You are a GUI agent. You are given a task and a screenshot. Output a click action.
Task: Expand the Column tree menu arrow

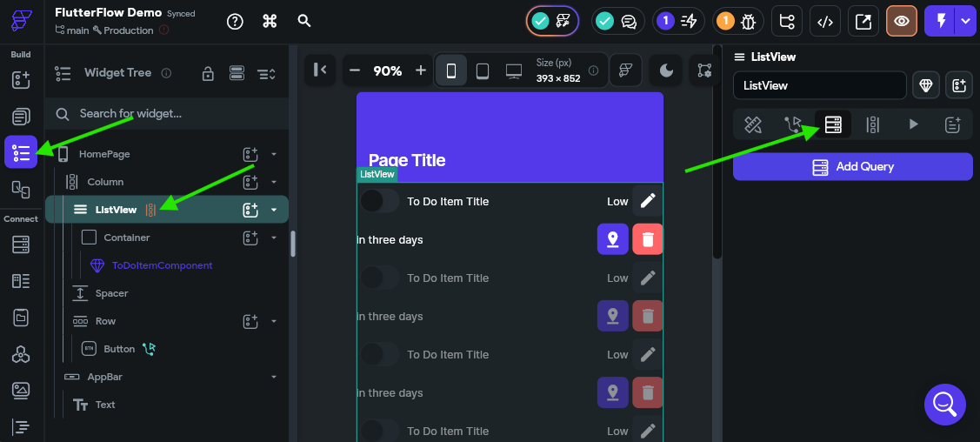274,182
